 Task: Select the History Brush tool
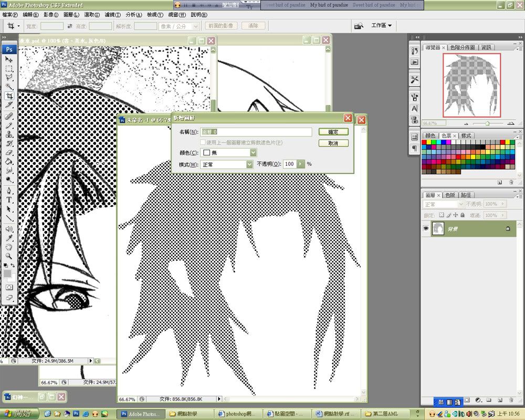pyautogui.click(x=9, y=143)
